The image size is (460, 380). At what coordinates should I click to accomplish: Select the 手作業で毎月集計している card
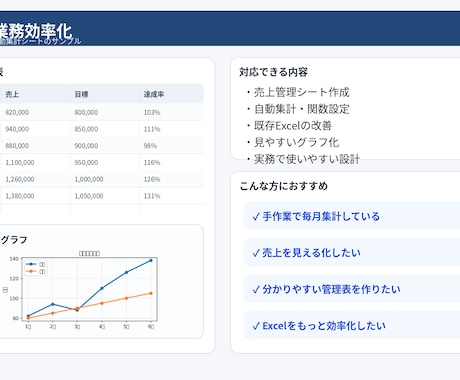click(352, 216)
